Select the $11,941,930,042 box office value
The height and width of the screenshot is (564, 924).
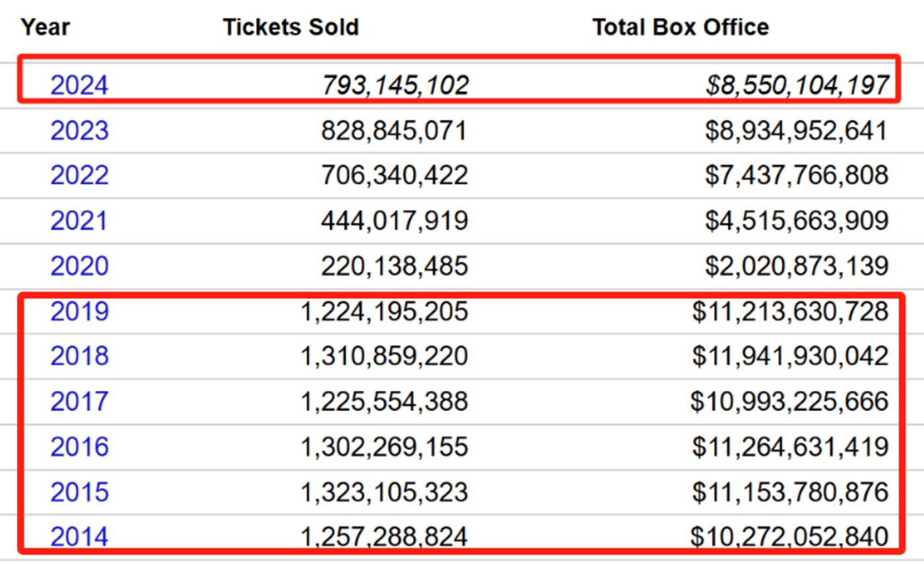pyautogui.click(x=790, y=356)
